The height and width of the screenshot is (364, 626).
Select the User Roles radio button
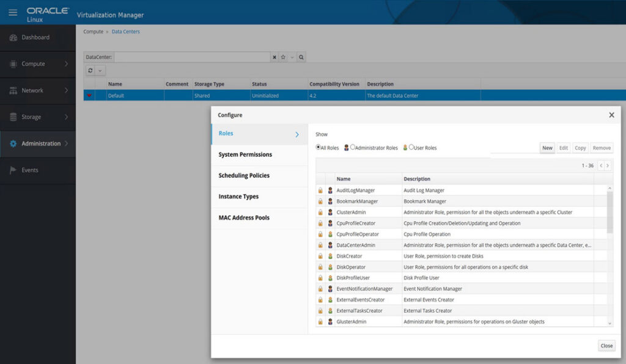click(411, 147)
